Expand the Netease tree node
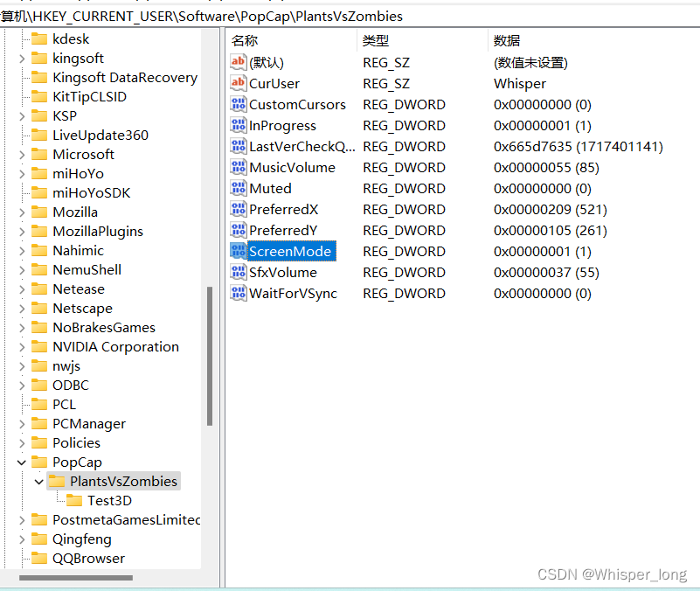The image size is (700, 591). 22,289
